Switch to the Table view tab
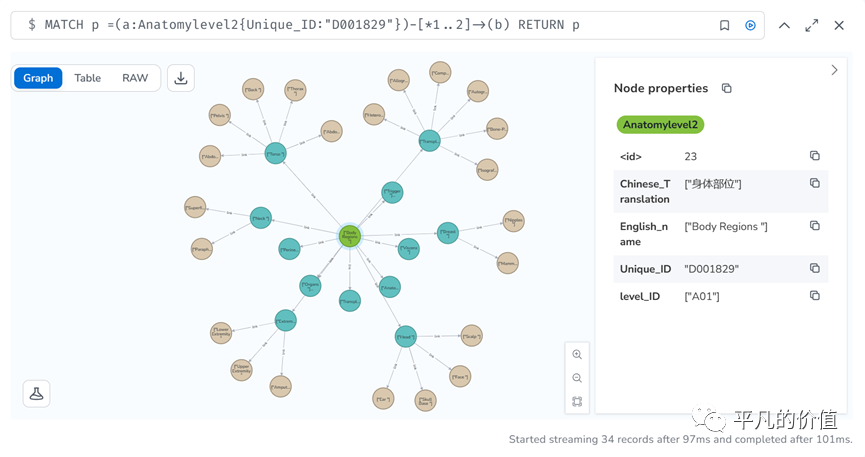 (88, 78)
